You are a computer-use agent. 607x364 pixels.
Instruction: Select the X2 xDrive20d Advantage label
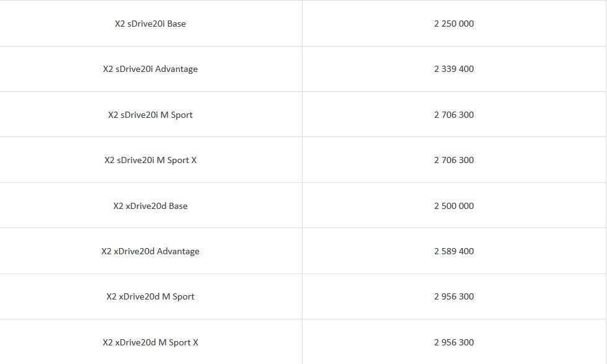pos(150,251)
